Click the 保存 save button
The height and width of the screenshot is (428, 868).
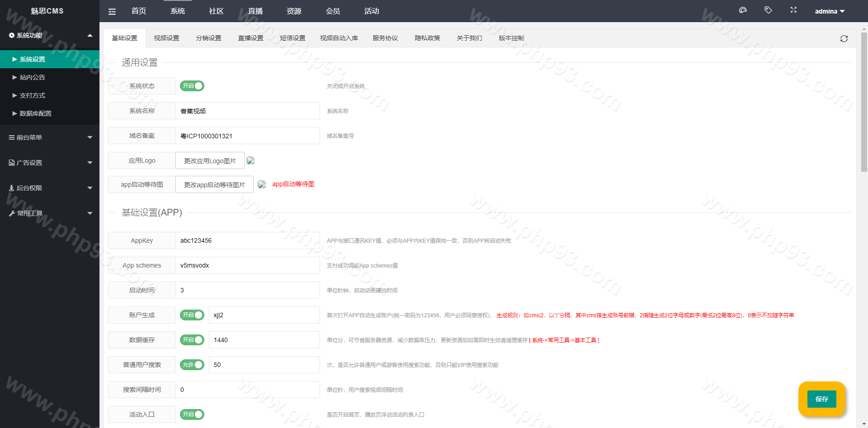point(821,399)
